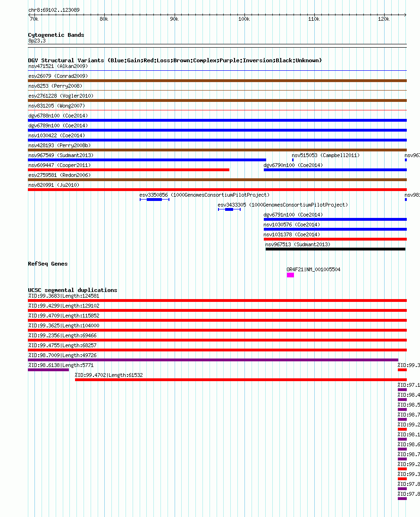Select the truncated %ID:98.1 duplication label
Image resolution: width=420 pixels, height=517 pixels.
click(x=409, y=434)
